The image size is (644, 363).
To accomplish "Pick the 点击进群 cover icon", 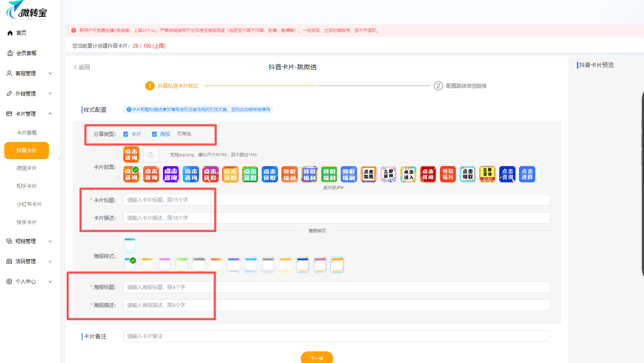I will click(x=527, y=174).
